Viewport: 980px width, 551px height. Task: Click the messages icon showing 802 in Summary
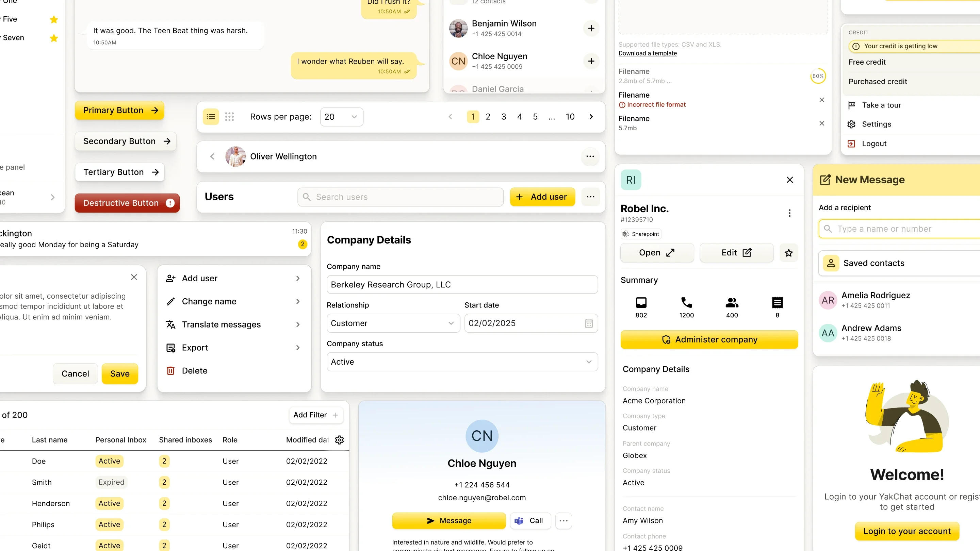pyautogui.click(x=641, y=302)
